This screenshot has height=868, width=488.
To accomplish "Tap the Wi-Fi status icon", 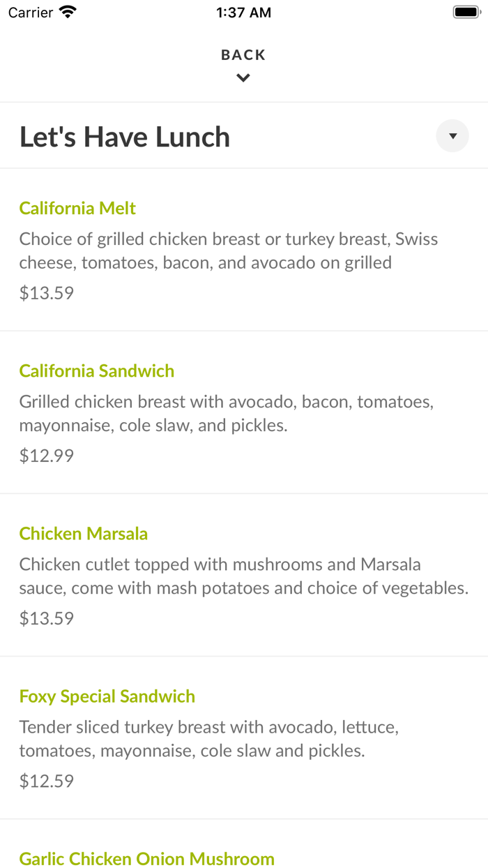I will (68, 13).
